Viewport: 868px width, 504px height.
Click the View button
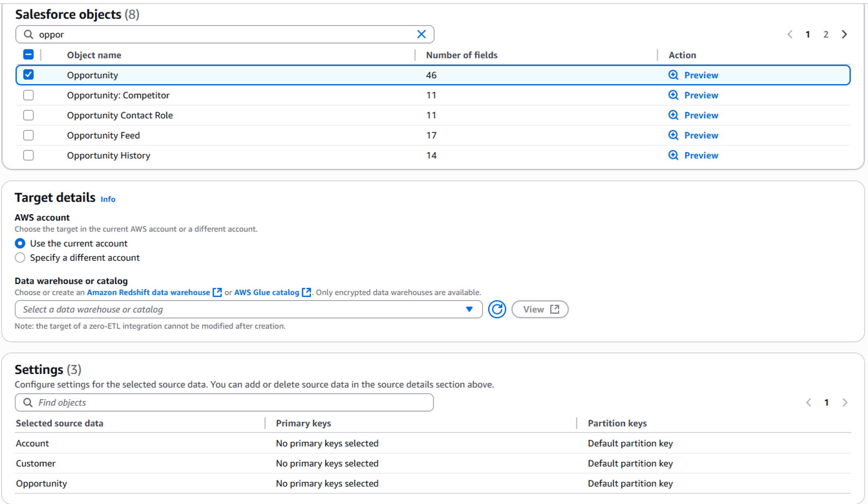[x=540, y=309]
